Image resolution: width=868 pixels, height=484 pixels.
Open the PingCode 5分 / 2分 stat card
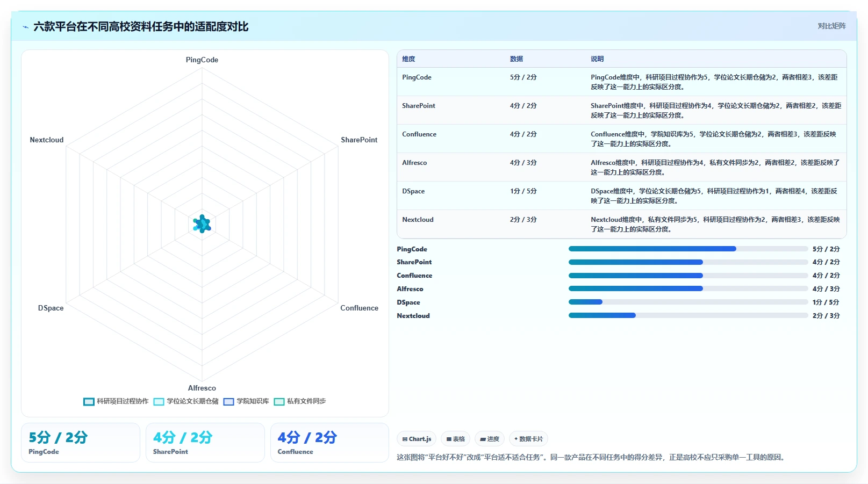tap(81, 443)
